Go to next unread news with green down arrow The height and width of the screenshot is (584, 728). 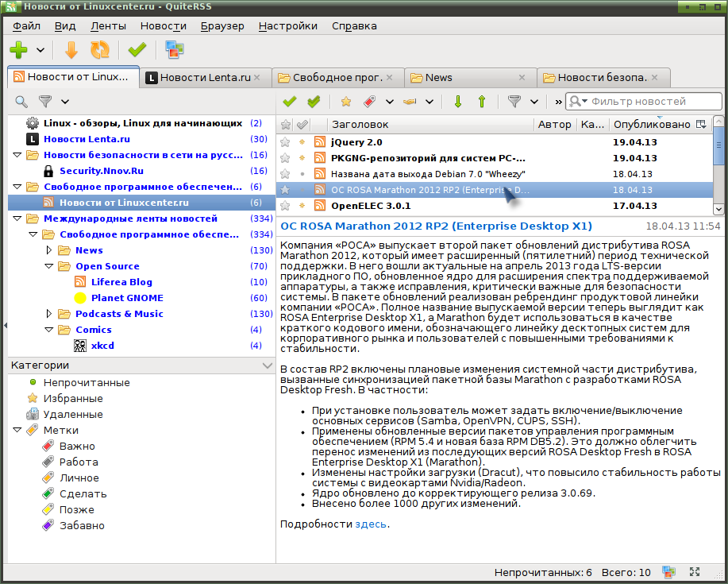(458, 101)
